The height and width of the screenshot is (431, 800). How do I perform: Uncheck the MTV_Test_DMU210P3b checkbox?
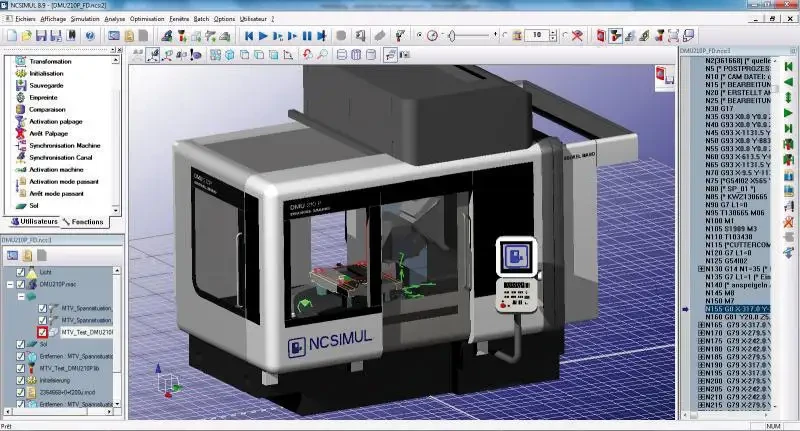coord(20,368)
